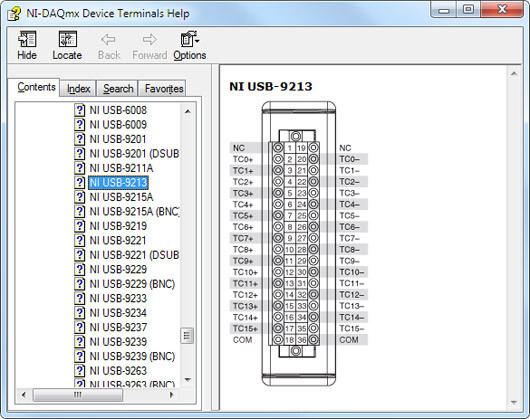The image size is (530, 419).
Task: Select the NI USB-9229 topic
Action: (x=118, y=270)
